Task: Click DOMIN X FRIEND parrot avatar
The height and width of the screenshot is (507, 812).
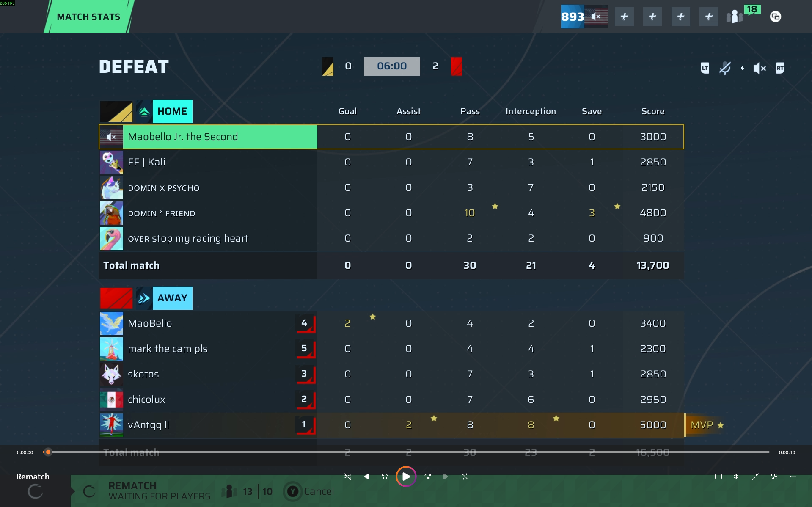Action: point(111,213)
